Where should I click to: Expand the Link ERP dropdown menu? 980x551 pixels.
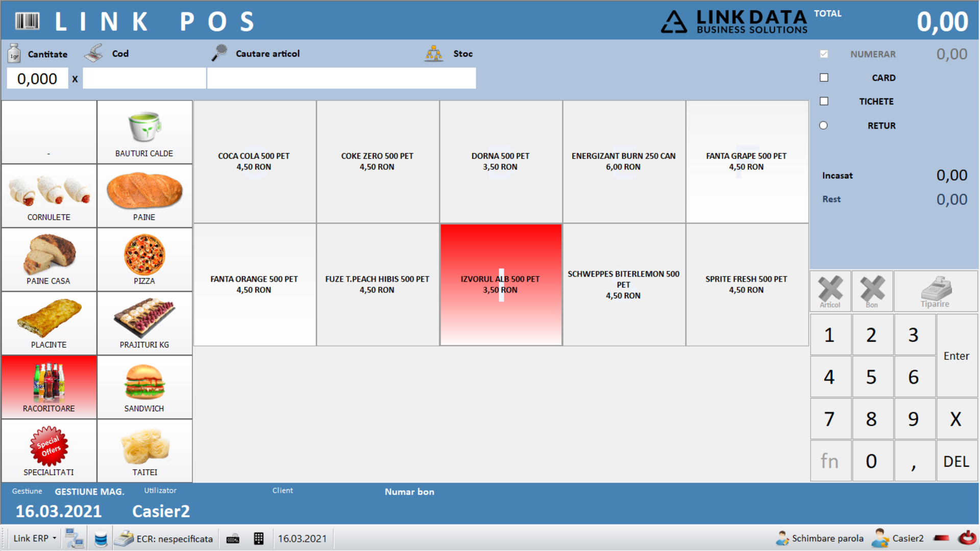[35, 539]
